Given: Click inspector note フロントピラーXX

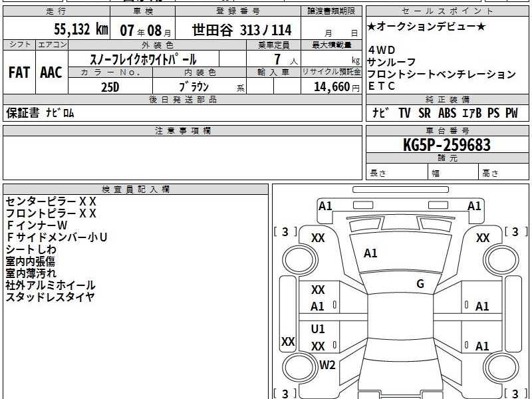Looking at the screenshot, I should pos(51,213).
